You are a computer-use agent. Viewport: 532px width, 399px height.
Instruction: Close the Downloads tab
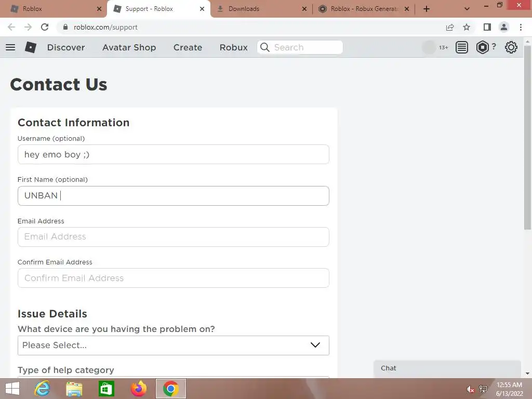pyautogui.click(x=304, y=9)
